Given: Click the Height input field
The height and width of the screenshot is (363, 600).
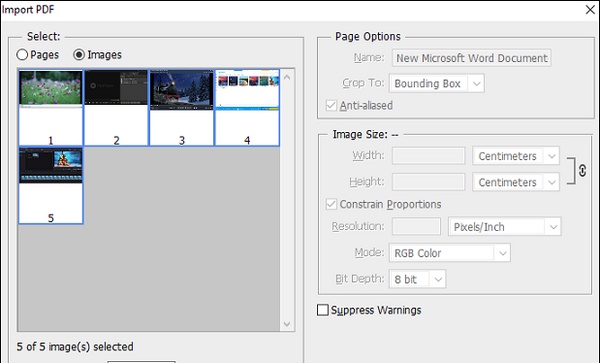Looking at the screenshot, I should pos(429,182).
